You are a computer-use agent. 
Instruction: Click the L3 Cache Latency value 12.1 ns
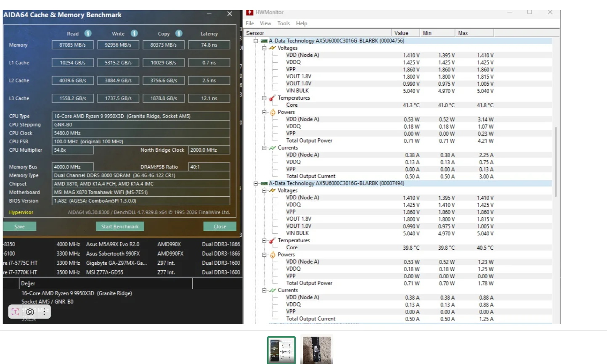click(x=209, y=98)
